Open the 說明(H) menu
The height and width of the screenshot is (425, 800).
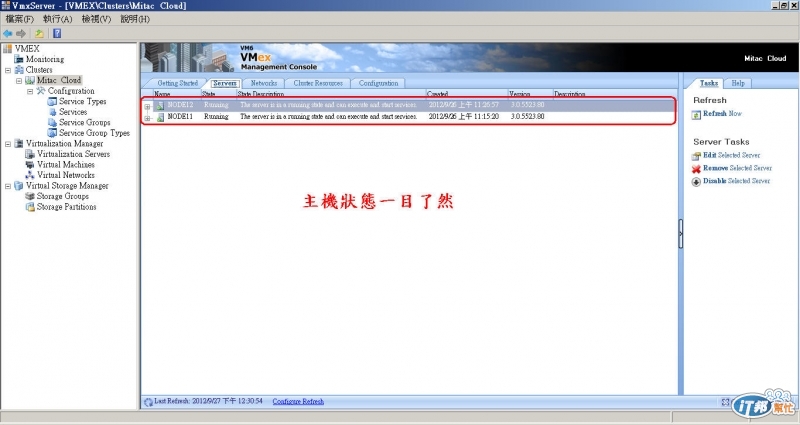tap(135, 19)
